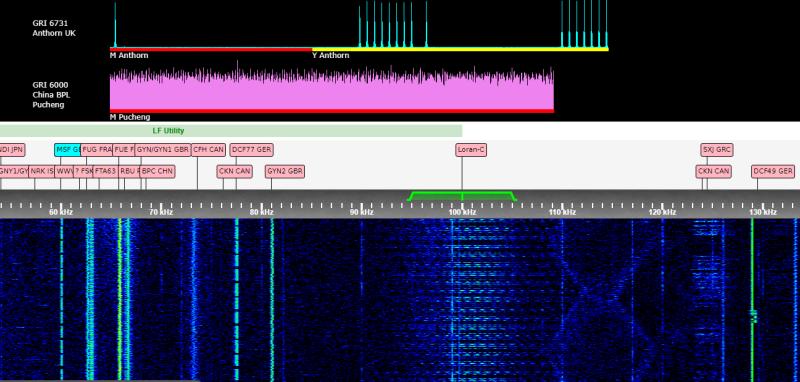Click the FTA63 station label

pyautogui.click(x=106, y=171)
